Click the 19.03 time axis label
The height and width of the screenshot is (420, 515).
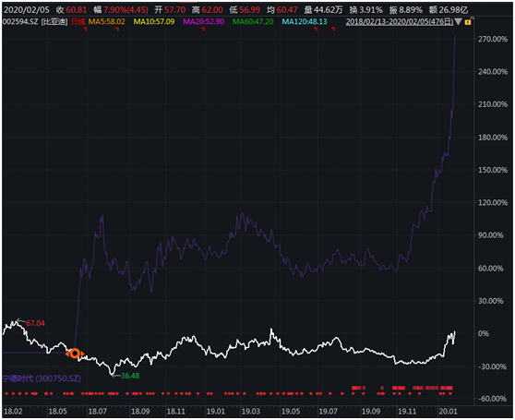[251, 412]
